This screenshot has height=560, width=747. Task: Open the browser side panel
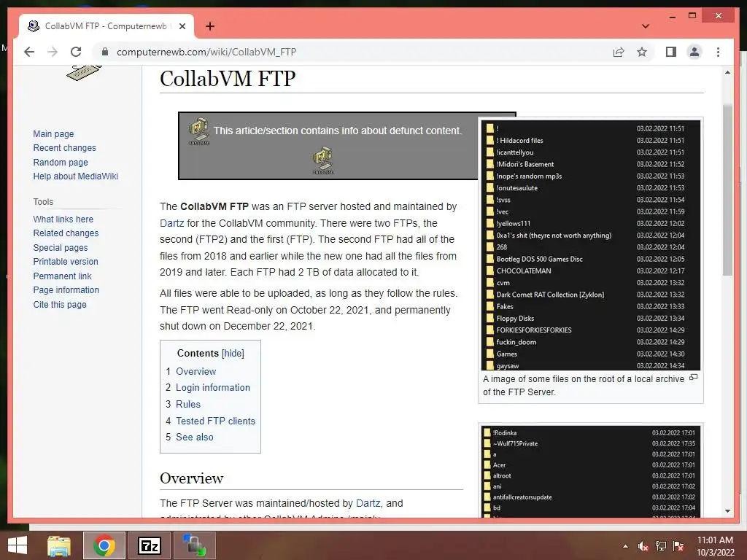point(671,52)
